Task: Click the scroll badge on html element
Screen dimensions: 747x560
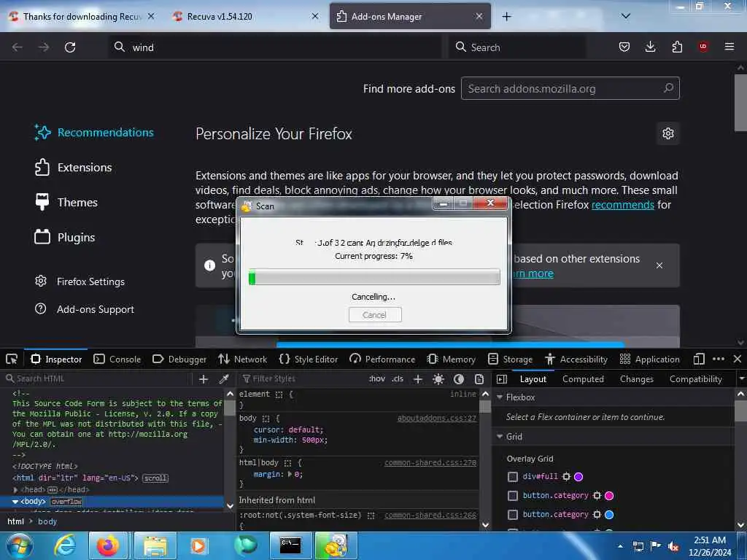Action: click(155, 478)
